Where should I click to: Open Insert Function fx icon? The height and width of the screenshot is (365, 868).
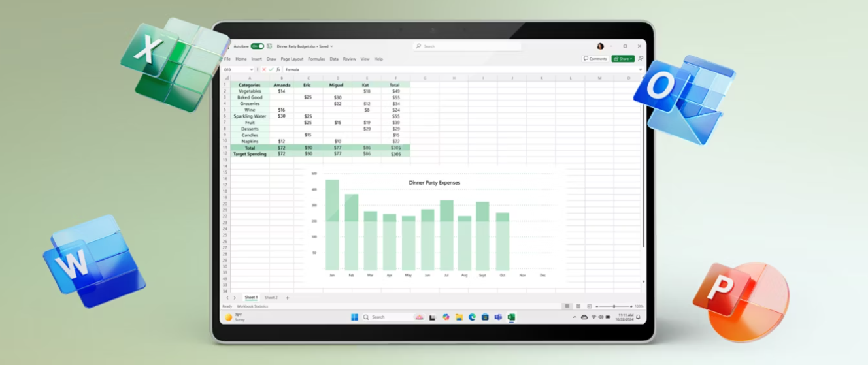coord(278,69)
